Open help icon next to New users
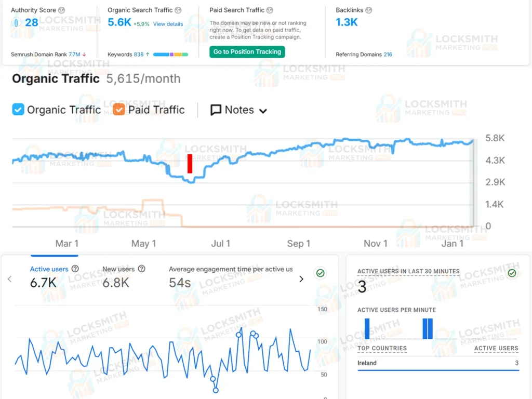532x399 pixels. click(x=141, y=269)
